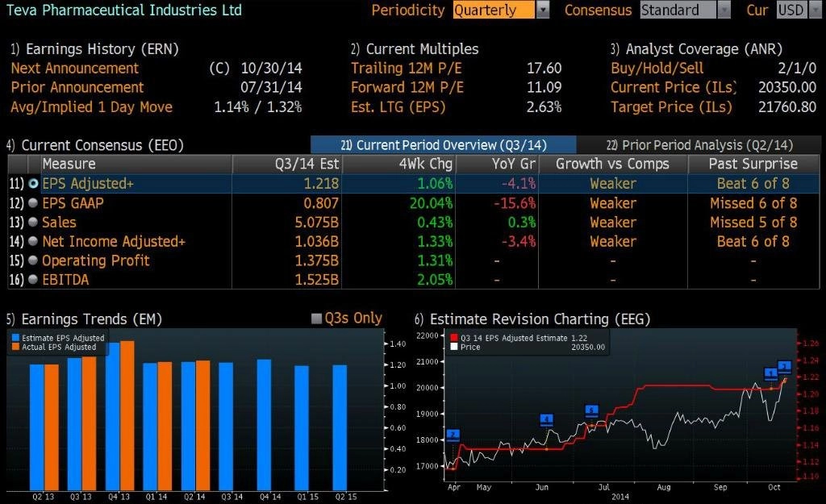Select the EPS Adjusted+ radio button
The image size is (826, 504).
point(33,183)
